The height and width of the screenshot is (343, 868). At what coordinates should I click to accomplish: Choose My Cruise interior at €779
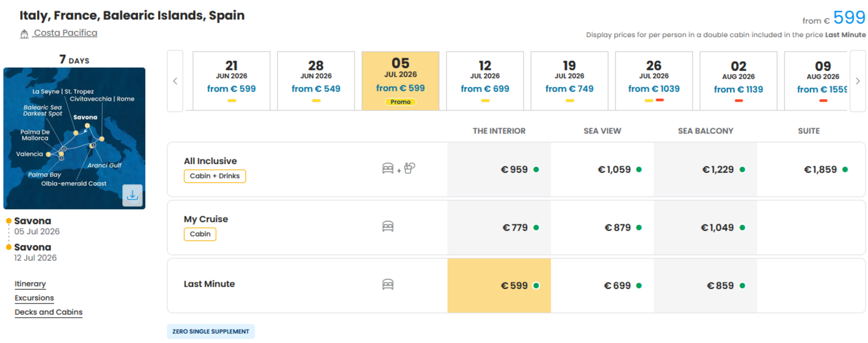[x=499, y=228]
